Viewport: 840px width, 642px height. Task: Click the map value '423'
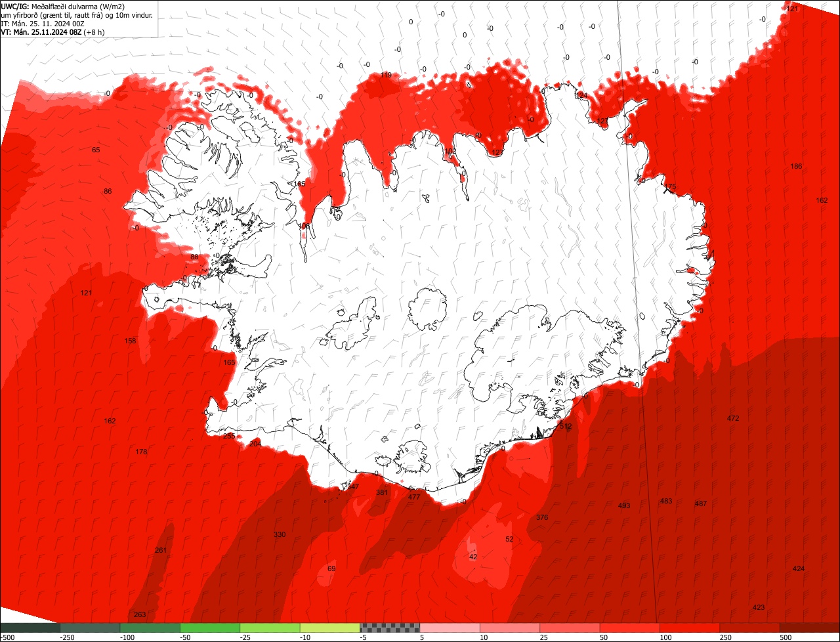click(x=759, y=607)
